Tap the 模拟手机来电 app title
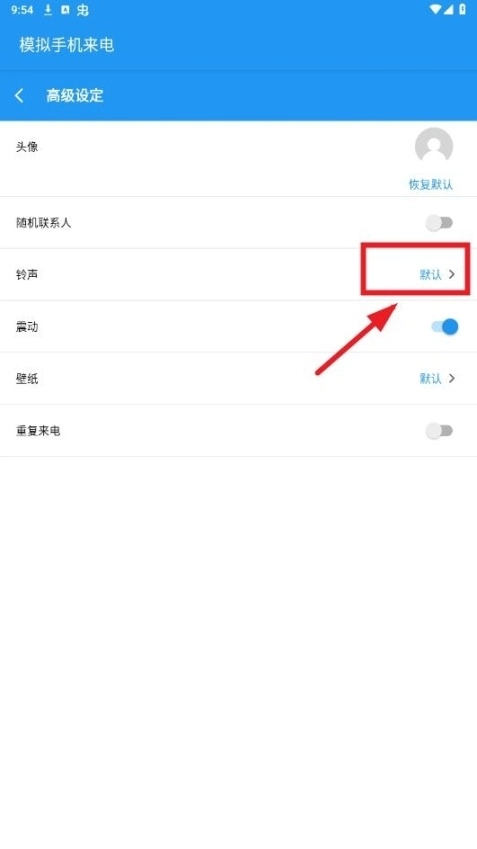Screen dimensions: 477x849 tap(67, 44)
